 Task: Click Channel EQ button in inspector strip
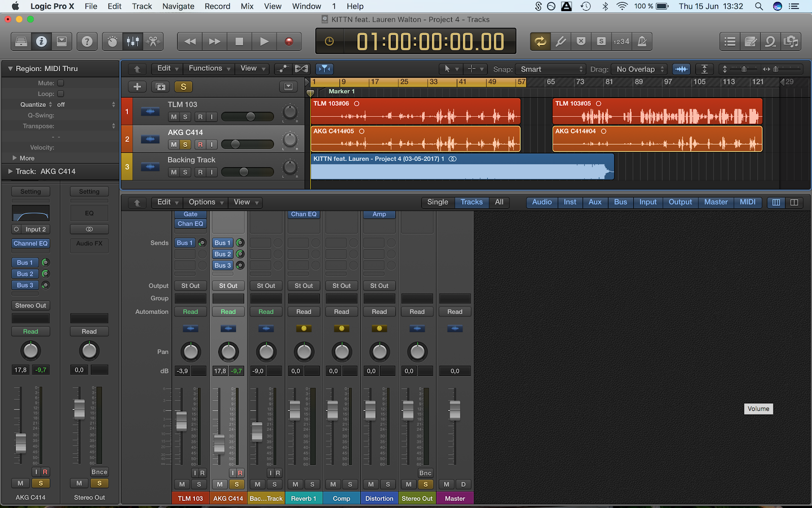pos(30,243)
